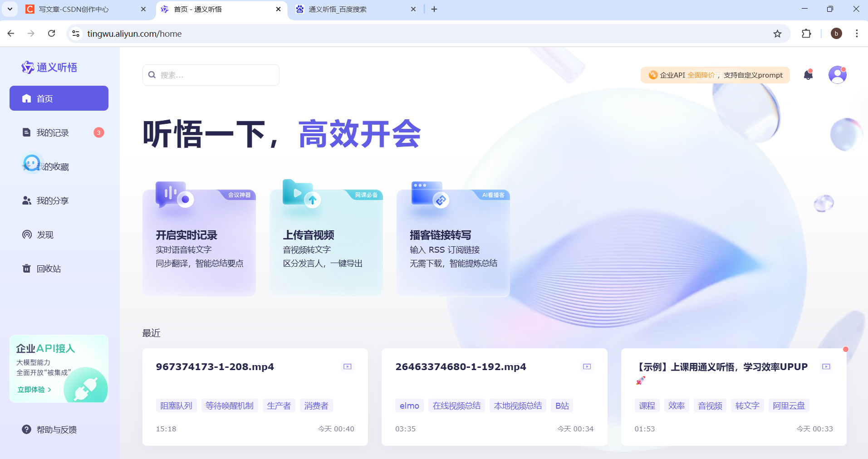
Task: Click the 阻塞队列 tag
Action: [x=176, y=405]
